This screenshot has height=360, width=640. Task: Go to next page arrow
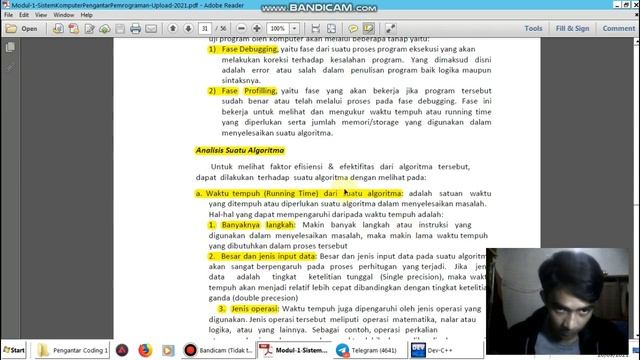point(188,29)
